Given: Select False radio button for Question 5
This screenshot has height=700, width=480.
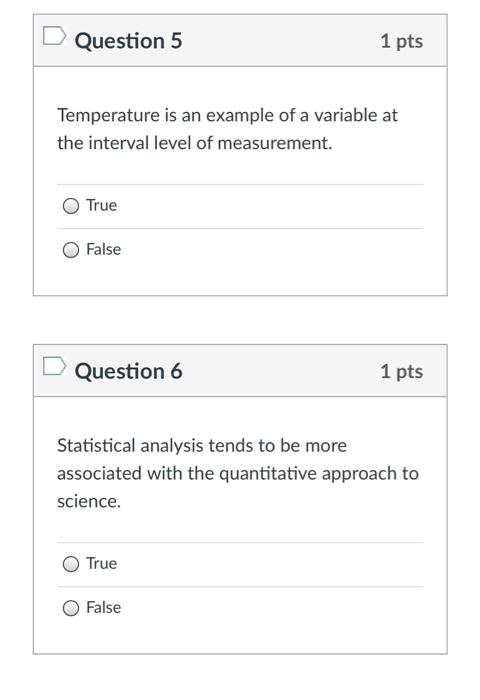Looking at the screenshot, I should (71, 250).
